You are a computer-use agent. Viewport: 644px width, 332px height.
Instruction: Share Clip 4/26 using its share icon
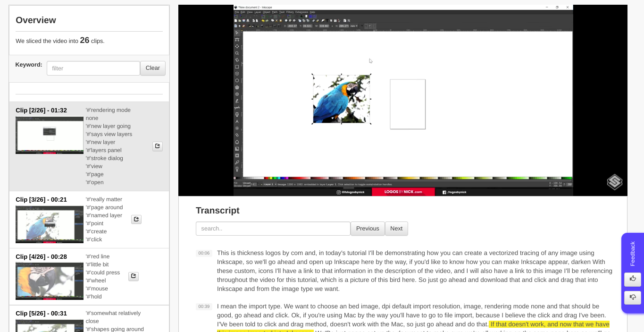134,276
